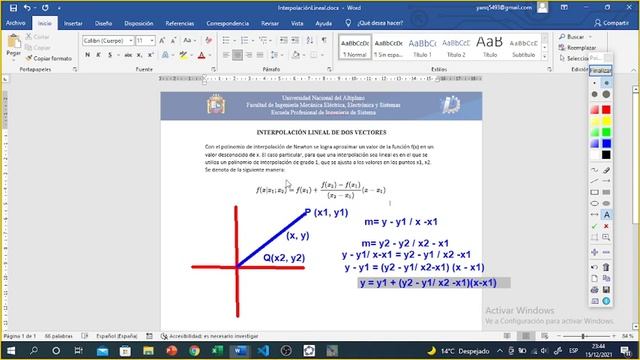640x360 pixels.
Task: Open the Archivo menu
Action: pyautogui.click(x=16, y=23)
